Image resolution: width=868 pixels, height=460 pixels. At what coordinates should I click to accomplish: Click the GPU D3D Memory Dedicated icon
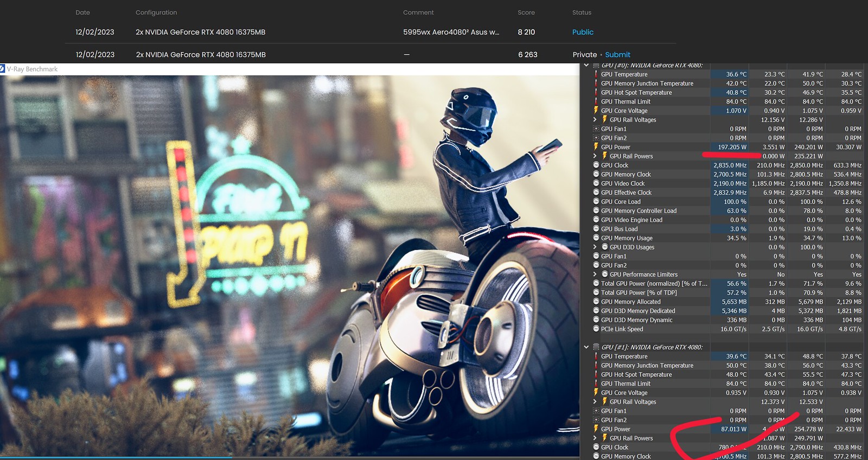click(596, 311)
